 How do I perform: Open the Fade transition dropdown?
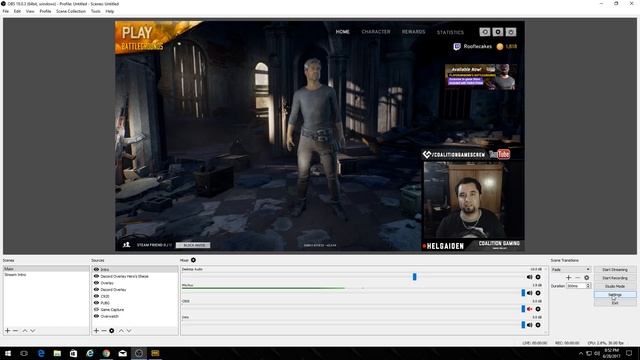(x=571, y=269)
